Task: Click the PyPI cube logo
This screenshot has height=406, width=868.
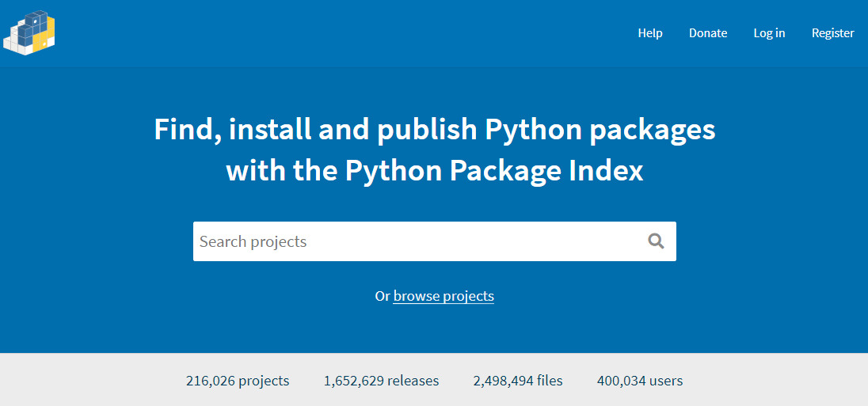Action: pos(29,32)
